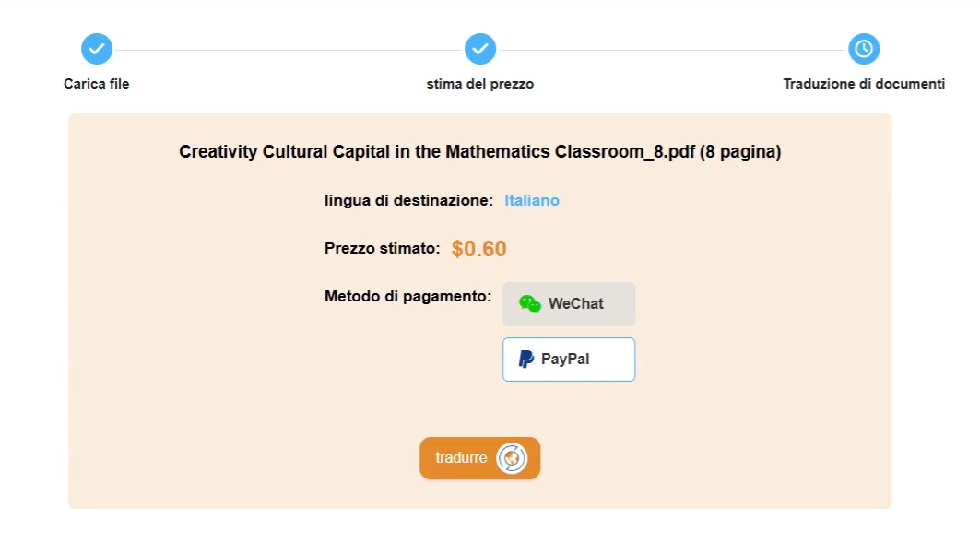Click the $0.60 estimated price

click(478, 249)
